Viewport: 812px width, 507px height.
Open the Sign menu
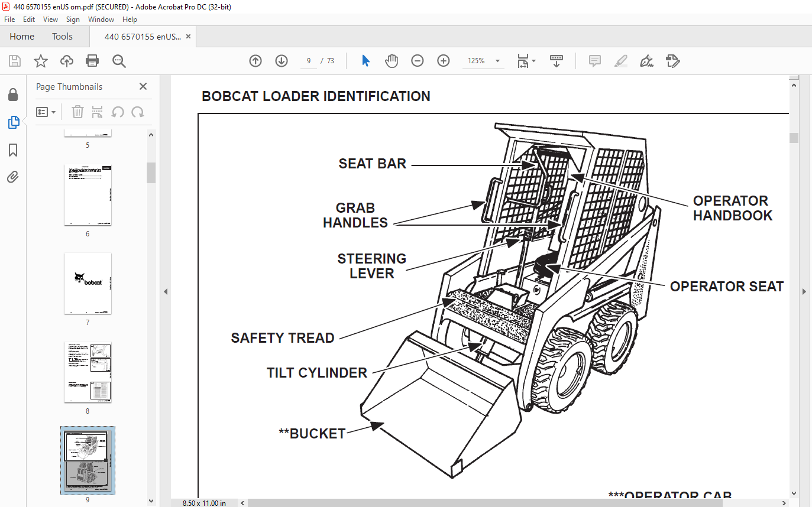tap(73, 19)
